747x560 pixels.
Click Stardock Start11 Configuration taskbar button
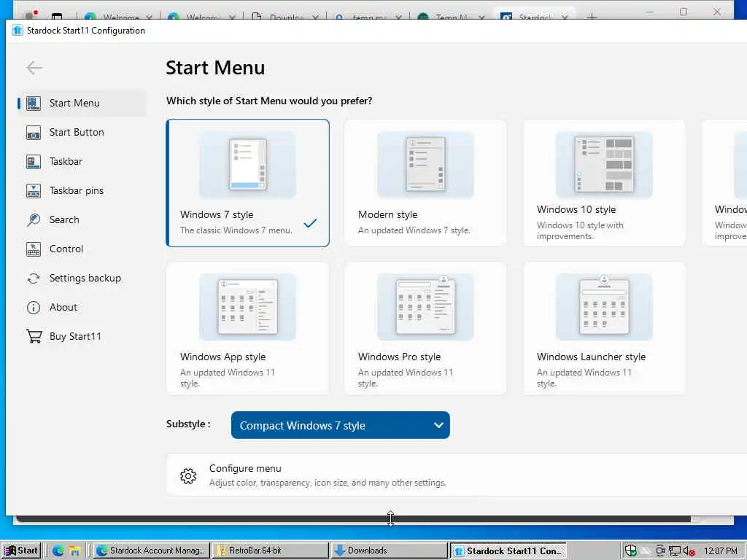pyautogui.click(x=508, y=551)
